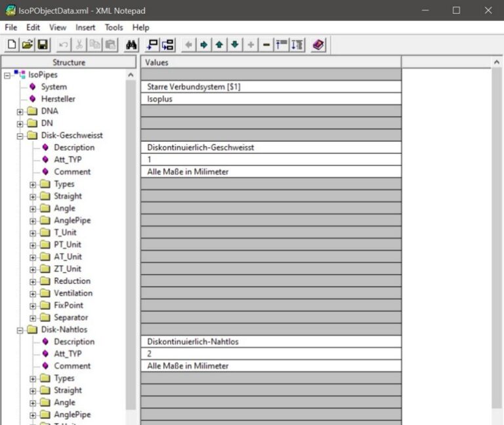Click the Att_TYP value '1' field
This screenshot has width=504, height=425.
pyautogui.click(x=271, y=159)
